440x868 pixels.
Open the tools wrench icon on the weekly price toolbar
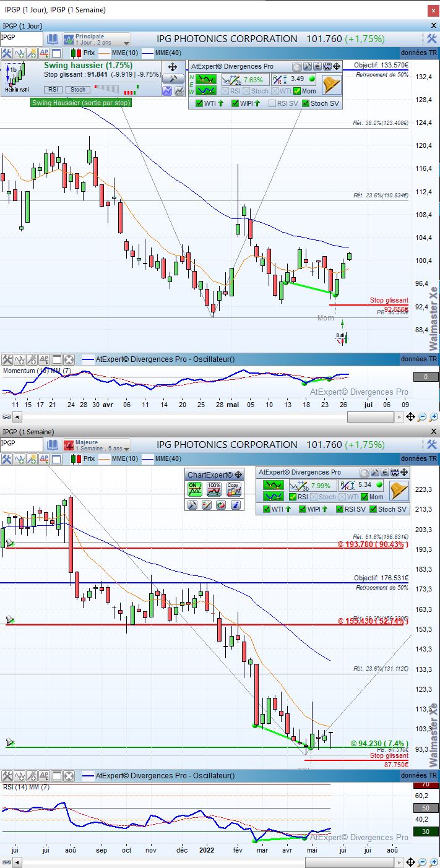7,459
